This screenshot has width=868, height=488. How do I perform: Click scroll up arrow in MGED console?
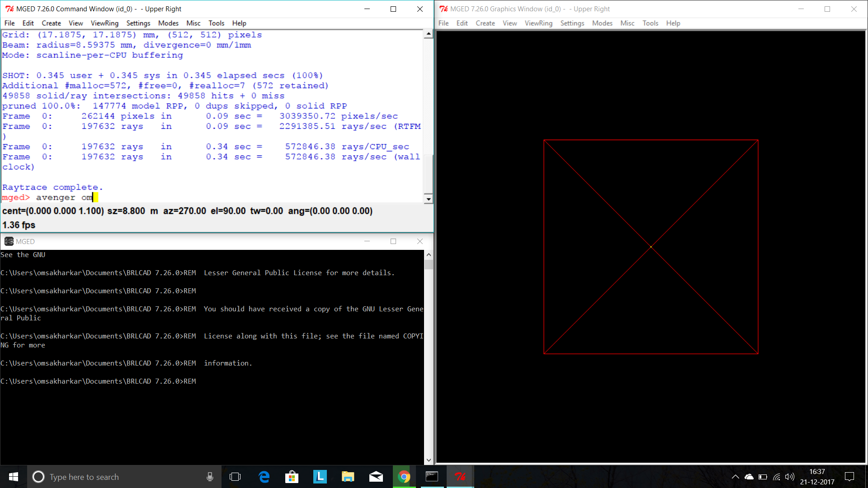click(429, 255)
